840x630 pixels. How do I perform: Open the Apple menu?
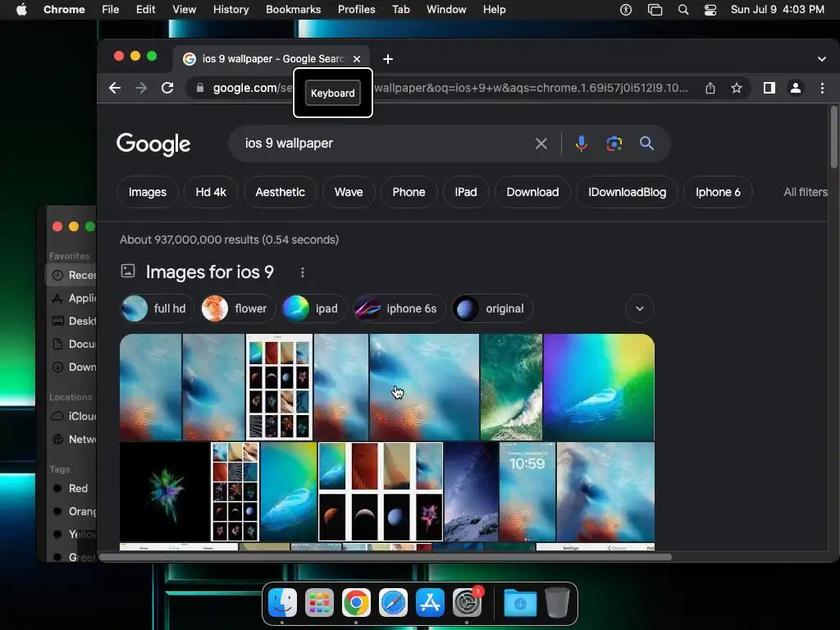21,10
